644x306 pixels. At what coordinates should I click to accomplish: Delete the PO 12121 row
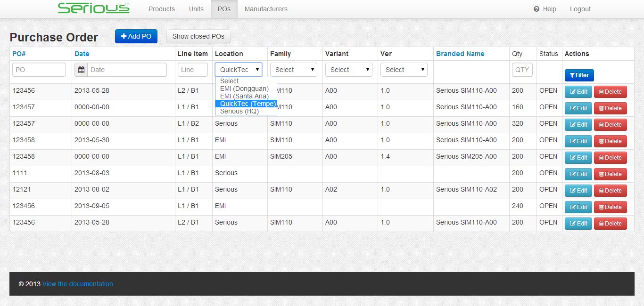pos(610,191)
